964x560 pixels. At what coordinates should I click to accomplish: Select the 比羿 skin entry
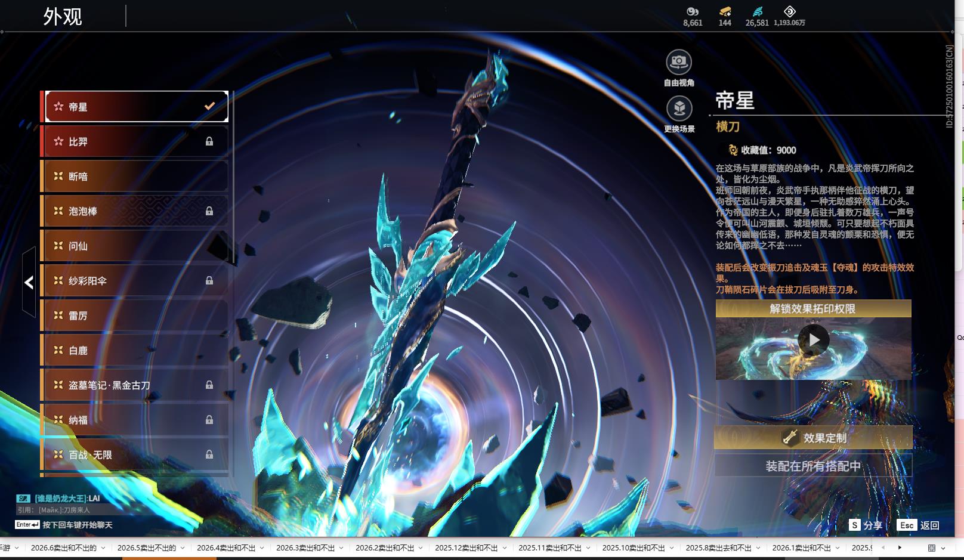tap(135, 141)
